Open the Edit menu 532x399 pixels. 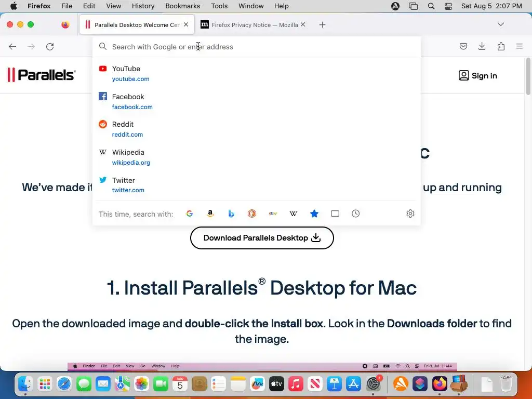coord(89,6)
